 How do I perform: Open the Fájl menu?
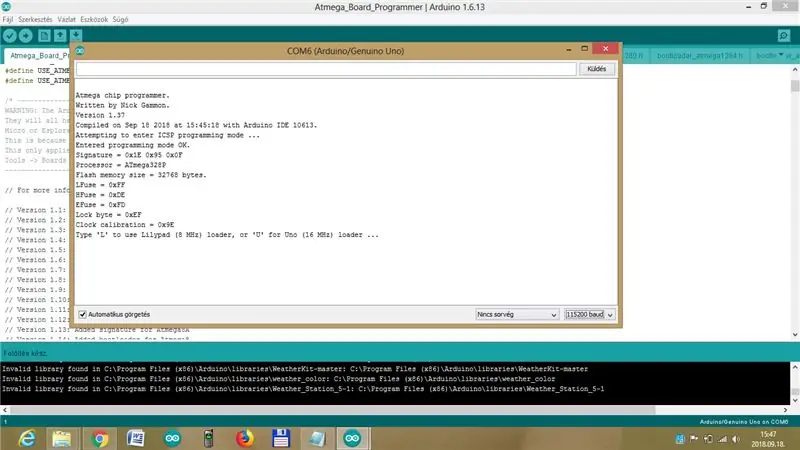(8, 19)
